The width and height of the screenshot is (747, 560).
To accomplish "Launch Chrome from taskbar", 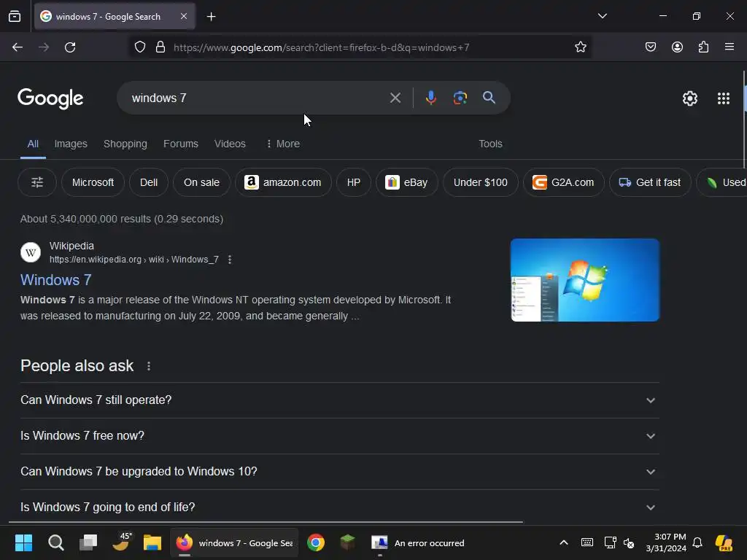I will pos(315,542).
